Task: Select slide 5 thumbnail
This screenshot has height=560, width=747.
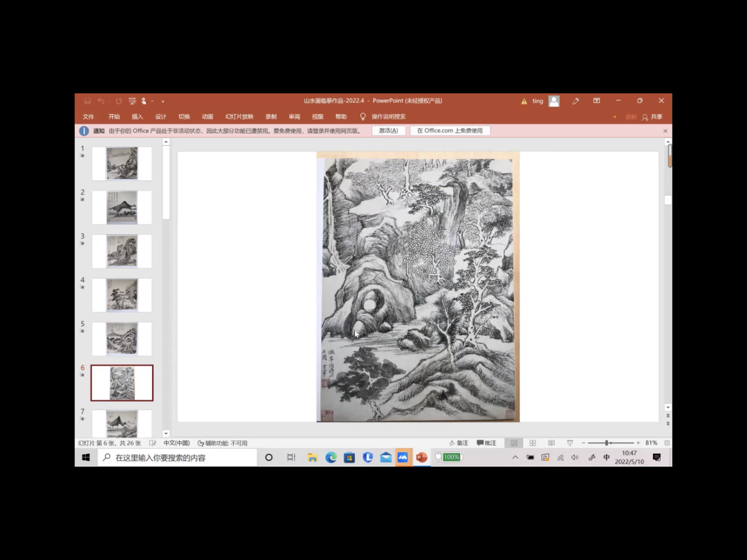Action: [x=122, y=339]
